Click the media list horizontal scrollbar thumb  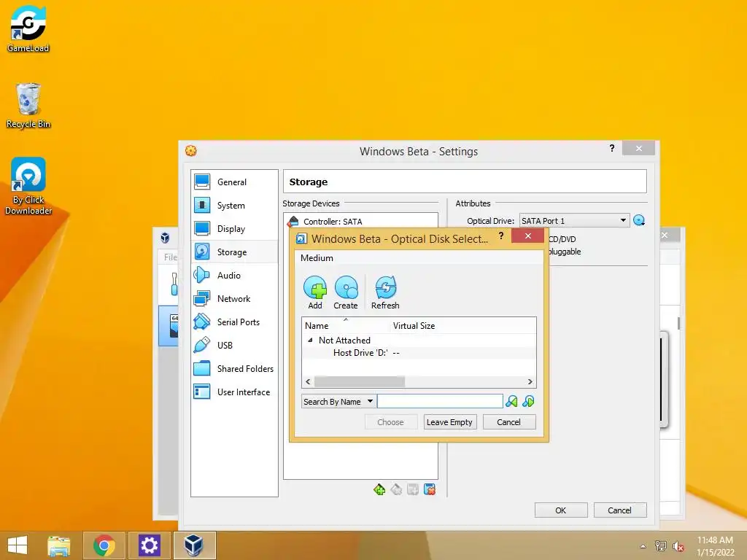[359, 381]
